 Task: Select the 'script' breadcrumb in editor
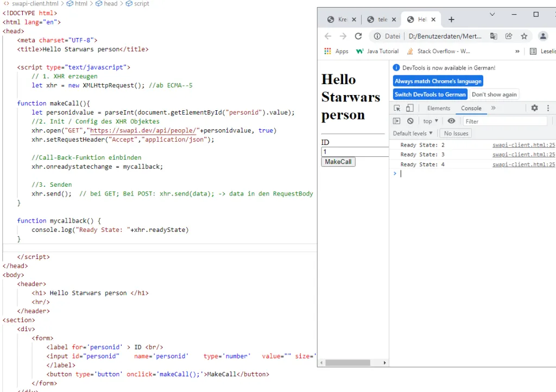tap(137, 4)
